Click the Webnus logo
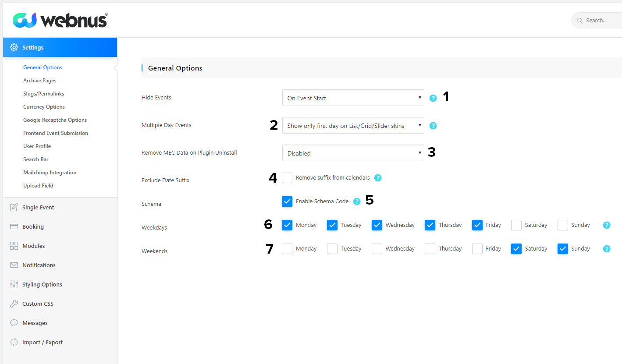Screen dimensions: 622x364 click(60, 20)
